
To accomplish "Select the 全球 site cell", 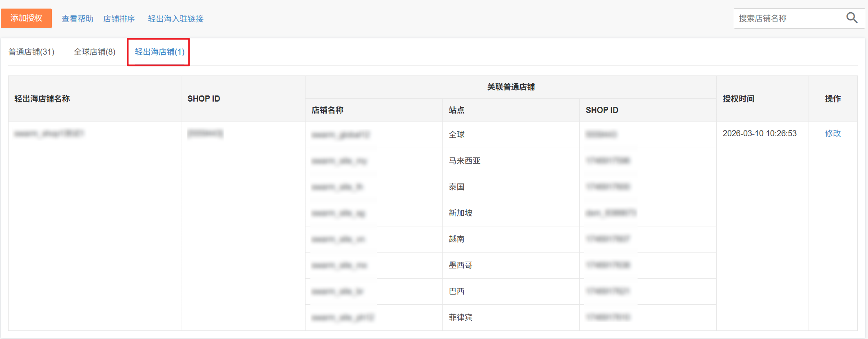I will coord(457,135).
